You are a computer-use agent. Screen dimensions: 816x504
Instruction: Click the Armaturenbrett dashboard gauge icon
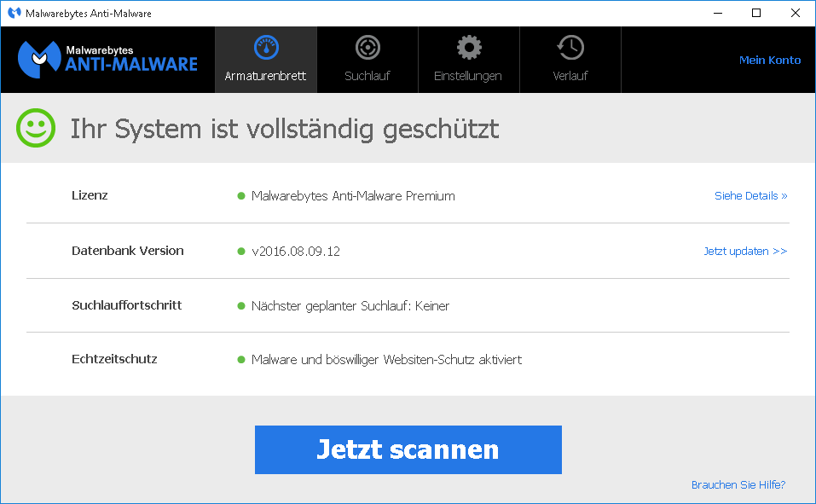tap(266, 48)
